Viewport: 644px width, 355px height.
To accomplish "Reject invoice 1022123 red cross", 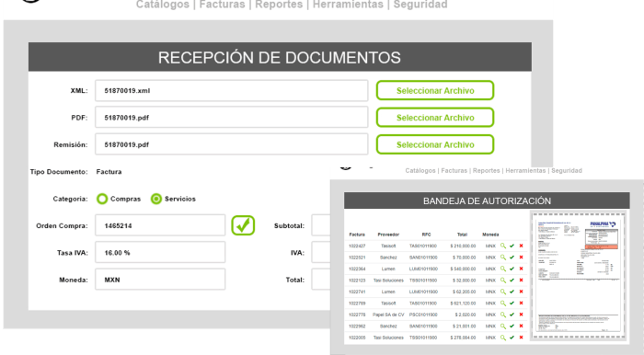I will pos(522,281).
